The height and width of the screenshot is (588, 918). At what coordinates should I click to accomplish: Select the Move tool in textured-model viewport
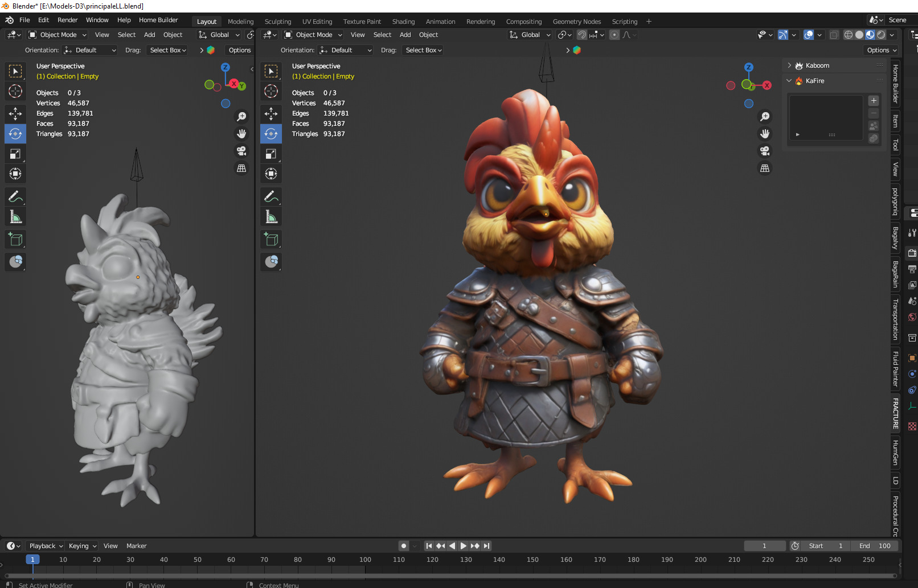pos(271,114)
